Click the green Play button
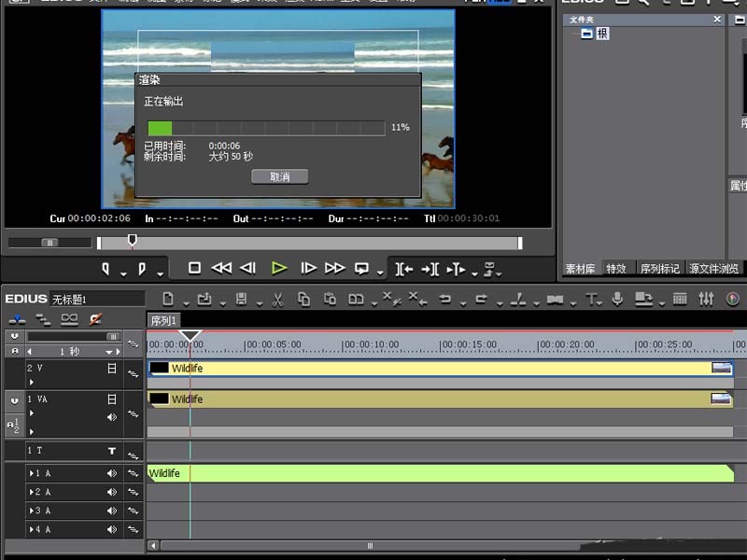 tap(278, 268)
